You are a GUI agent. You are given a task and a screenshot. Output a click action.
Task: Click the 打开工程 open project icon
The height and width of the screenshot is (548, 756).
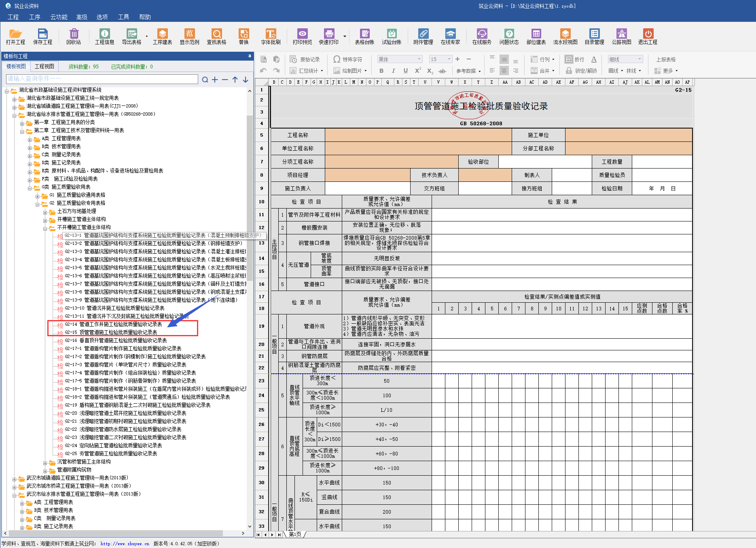click(x=15, y=36)
